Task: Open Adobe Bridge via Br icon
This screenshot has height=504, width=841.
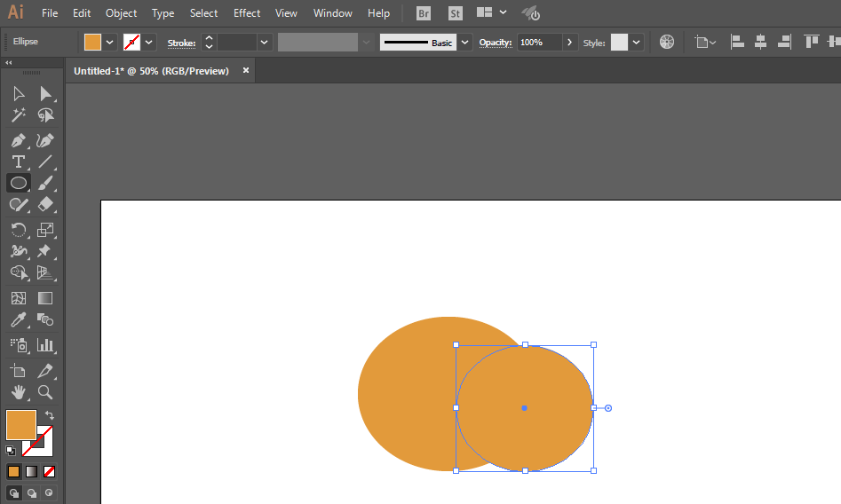Action: click(x=424, y=13)
